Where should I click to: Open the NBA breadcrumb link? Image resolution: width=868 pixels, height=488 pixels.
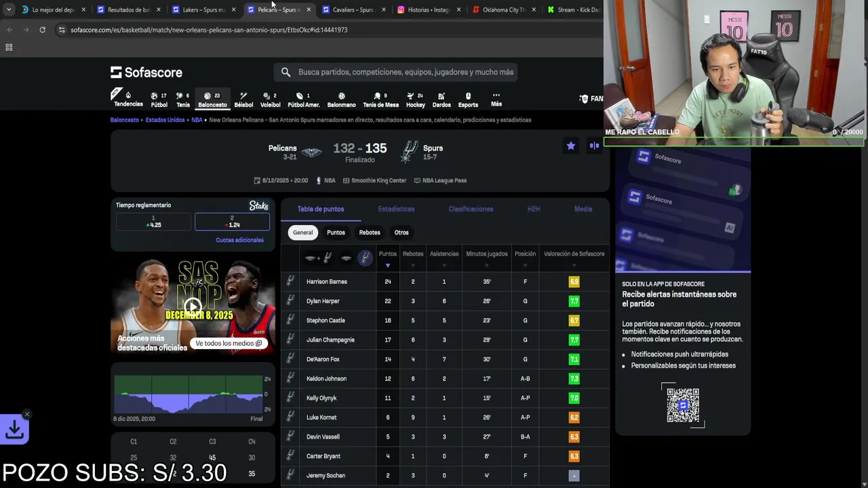(x=197, y=120)
